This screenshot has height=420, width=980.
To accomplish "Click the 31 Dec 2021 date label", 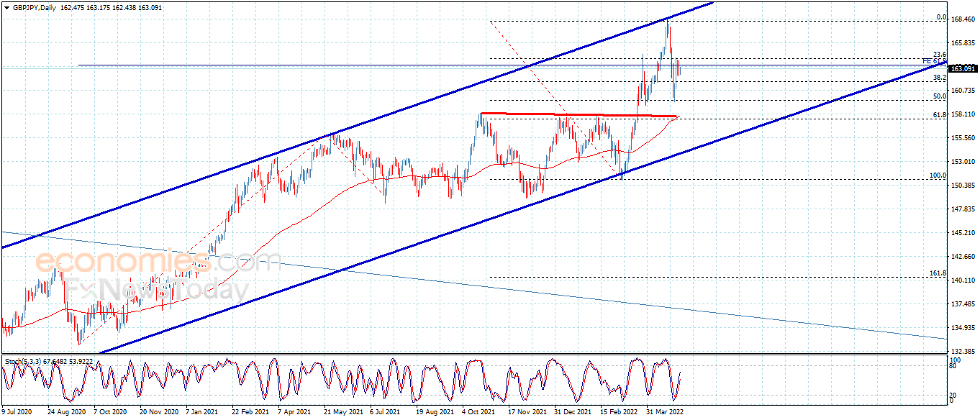I will tap(573, 413).
